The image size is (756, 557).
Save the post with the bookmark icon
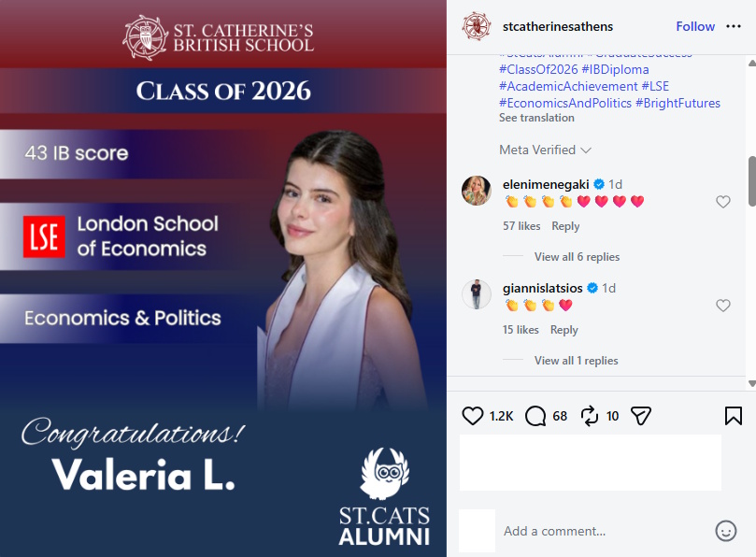coord(733,416)
